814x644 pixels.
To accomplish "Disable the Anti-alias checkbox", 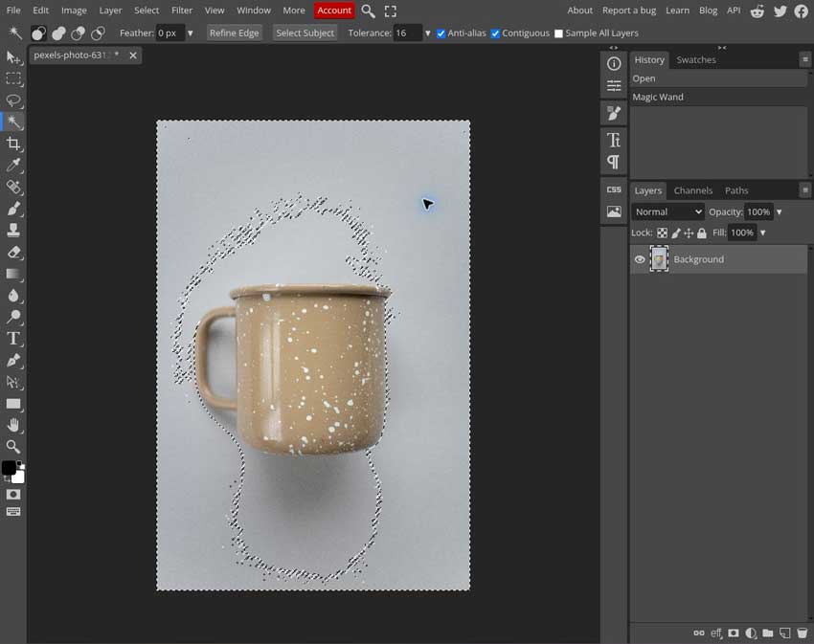I will point(441,33).
